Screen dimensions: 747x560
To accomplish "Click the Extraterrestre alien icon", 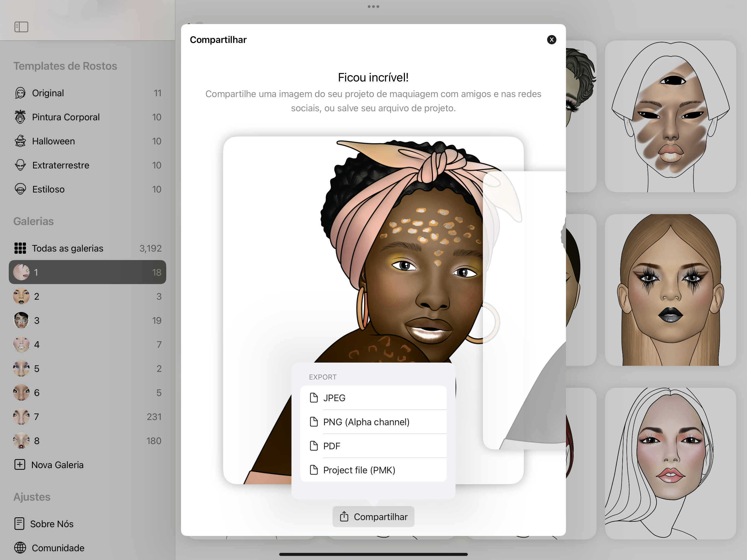I will pos(20,165).
